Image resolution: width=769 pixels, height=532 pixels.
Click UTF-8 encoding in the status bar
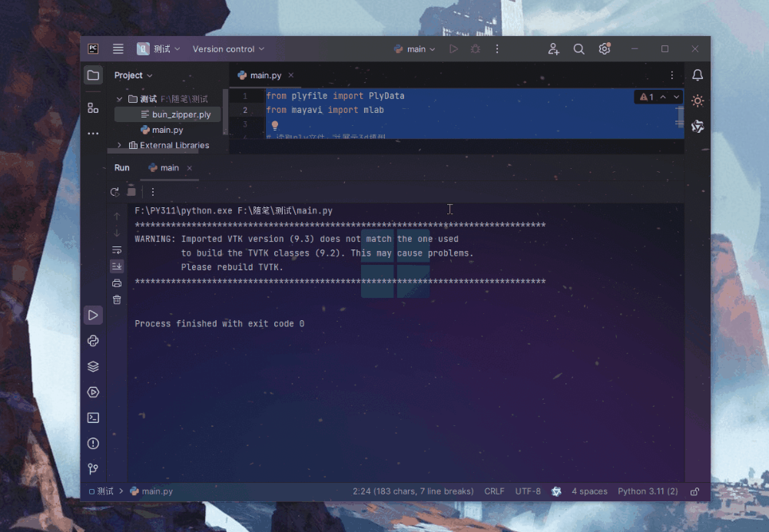point(528,491)
